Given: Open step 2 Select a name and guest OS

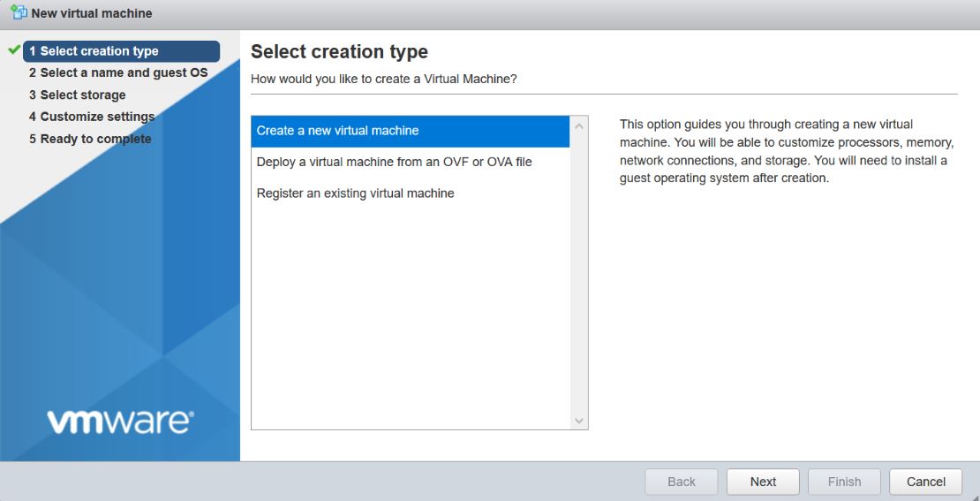Looking at the screenshot, I should pyautogui.click(x=118, y=73).
